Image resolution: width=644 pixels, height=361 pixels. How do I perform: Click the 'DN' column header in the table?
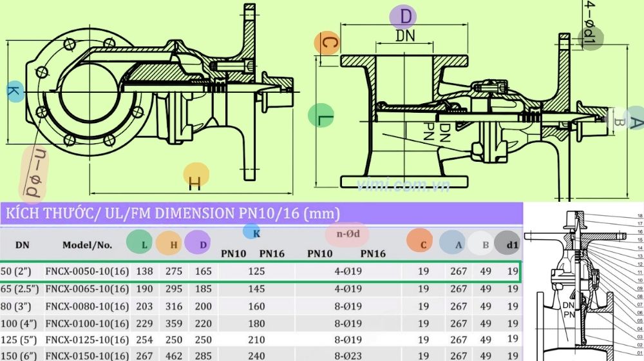(x=22, y=245)
